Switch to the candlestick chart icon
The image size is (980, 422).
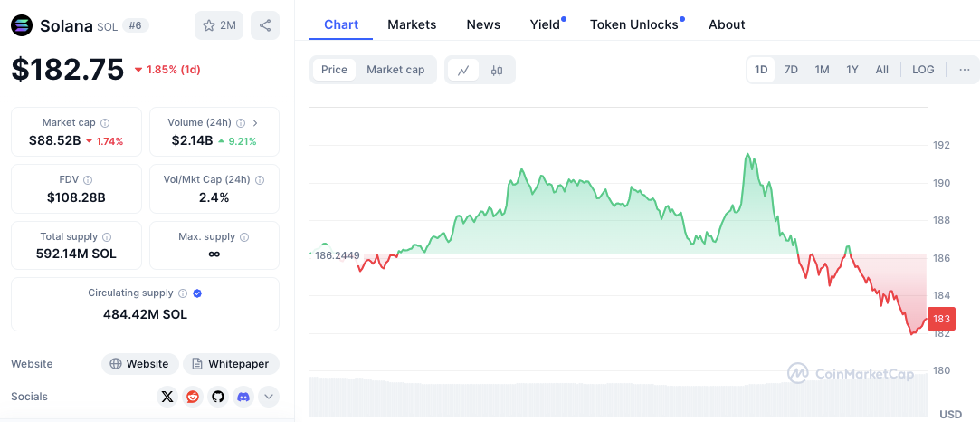click(x=497, y=70)
